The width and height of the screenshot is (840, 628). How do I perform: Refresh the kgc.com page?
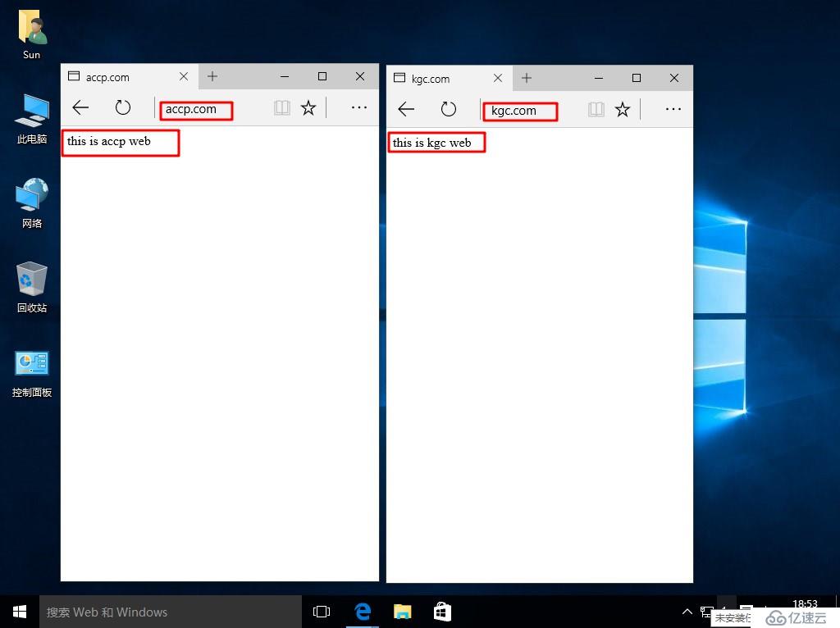click(x=449, y=109)
